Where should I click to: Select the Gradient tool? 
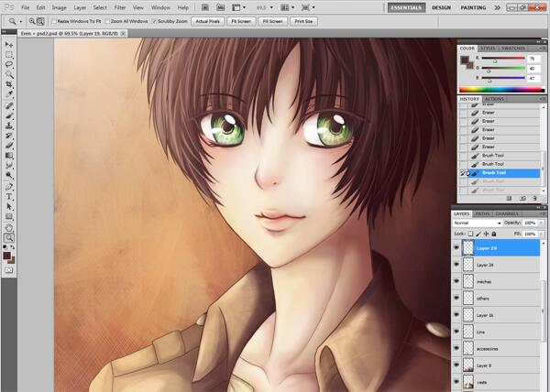9,155
